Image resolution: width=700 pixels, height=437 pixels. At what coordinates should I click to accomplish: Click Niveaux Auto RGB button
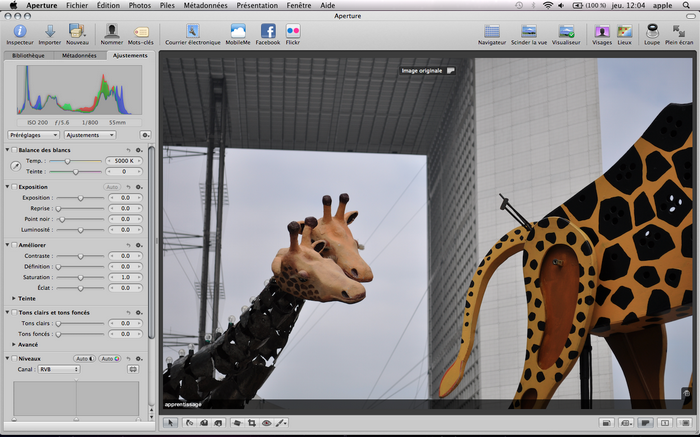110,358
